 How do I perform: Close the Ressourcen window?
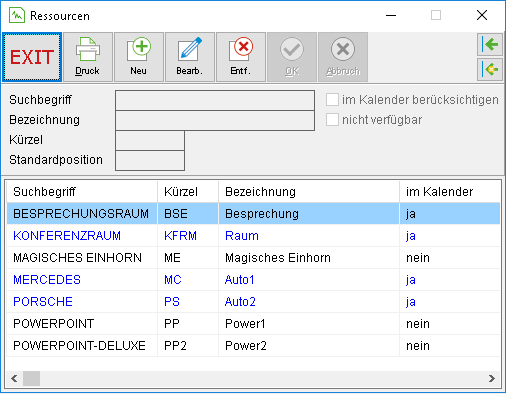click(482, 15)
